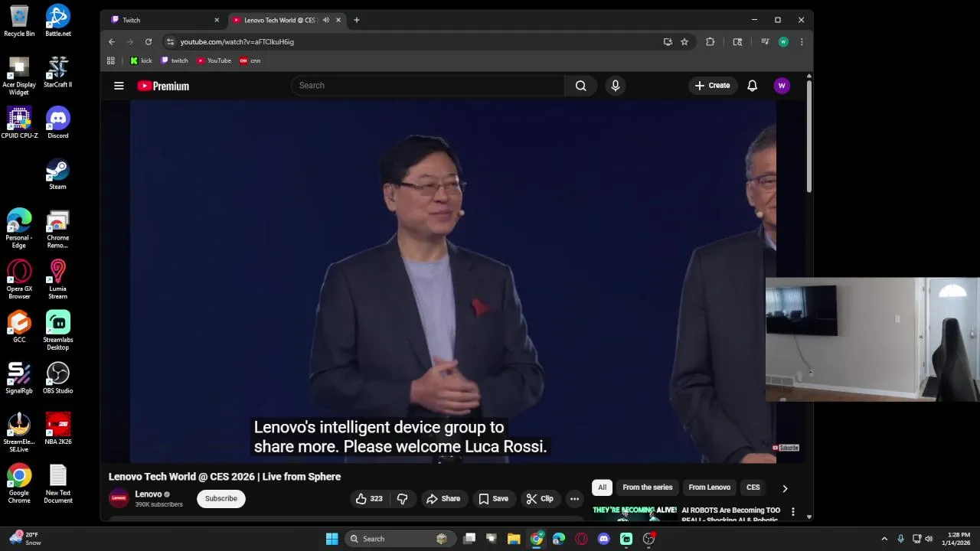Viewport: 980px width, 551px height.
Task: Click install/cast icon in address bar
Action: [x=668, y=41]
